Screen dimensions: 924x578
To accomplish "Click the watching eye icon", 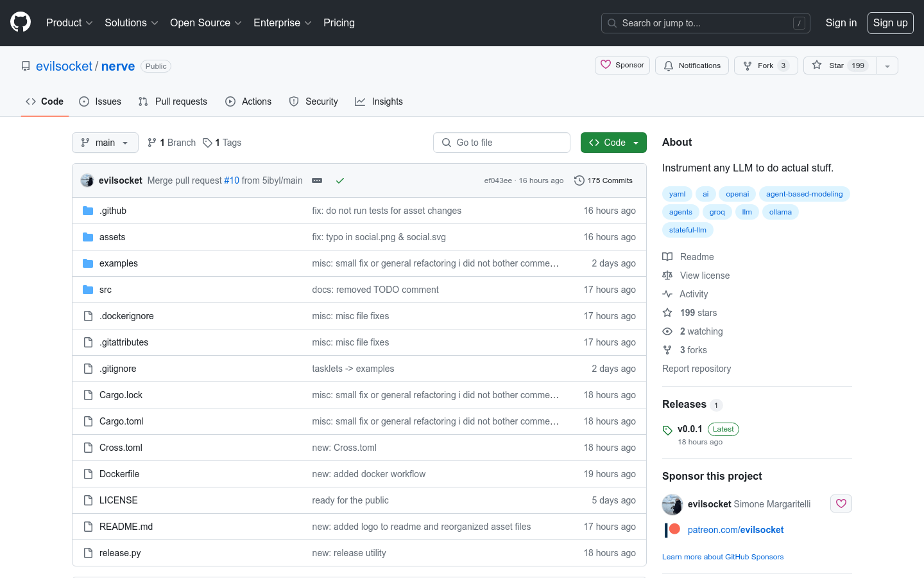I will (667, 331).
